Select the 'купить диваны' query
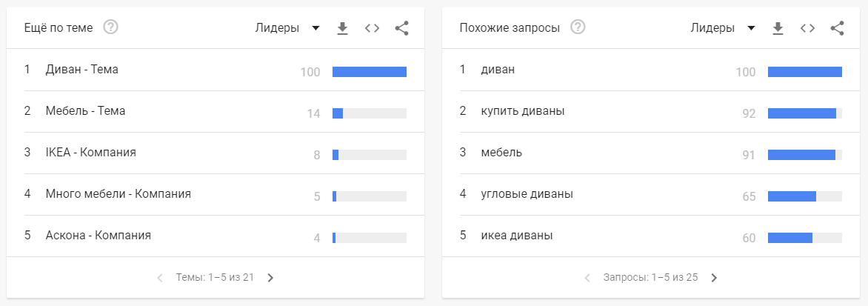Image resolution: width=868 pixels, height=306 pixels. (522, 111)
